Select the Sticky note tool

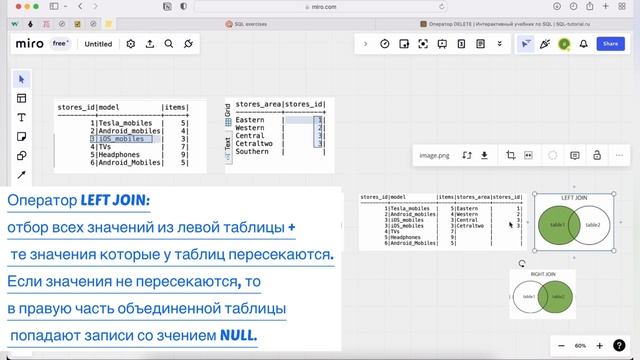[22, 136]
